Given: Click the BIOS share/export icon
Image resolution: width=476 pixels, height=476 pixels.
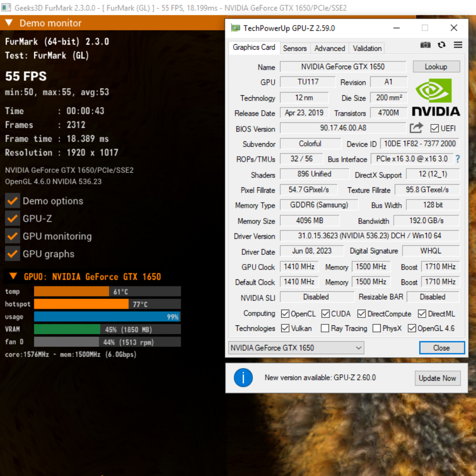Looking at the screenshot, I should click(x=416, y=128).
